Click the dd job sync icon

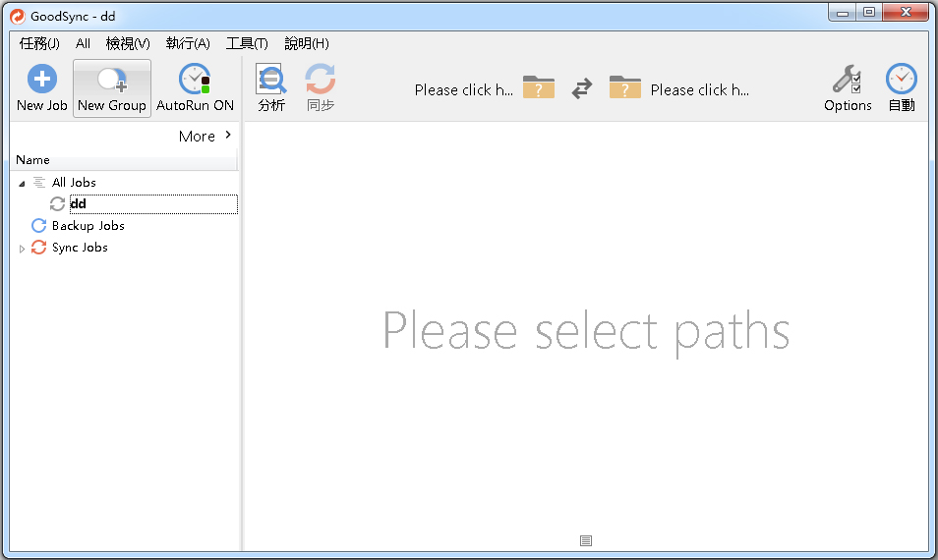click(x=57, y=203)
